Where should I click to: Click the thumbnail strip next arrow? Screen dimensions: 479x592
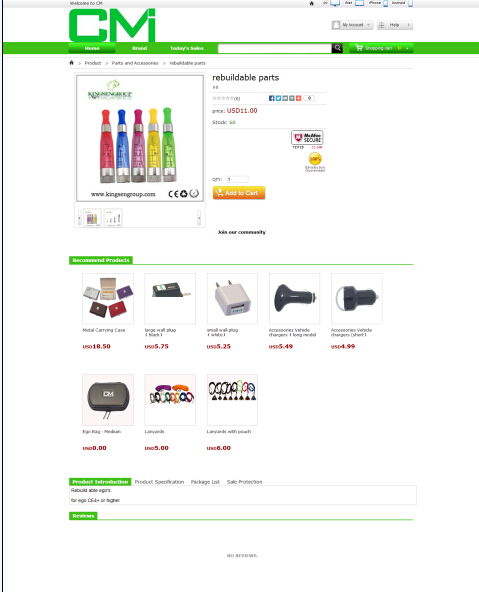point(199,217)
